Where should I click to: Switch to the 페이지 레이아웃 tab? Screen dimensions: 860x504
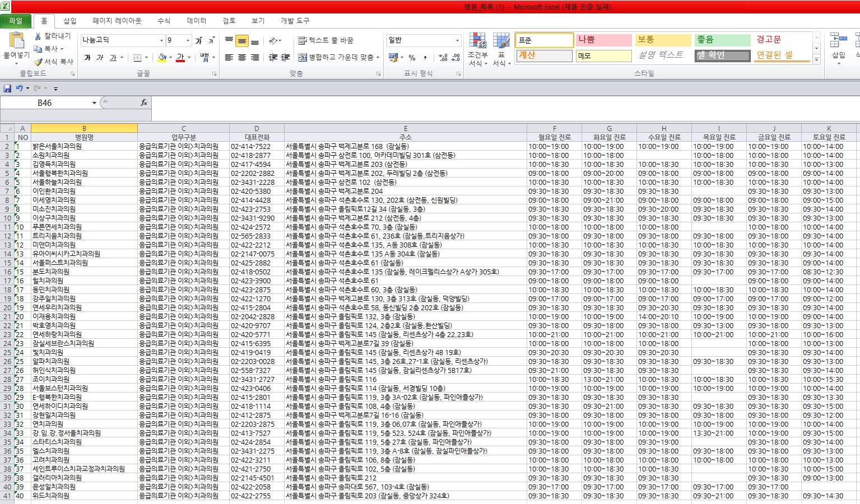click(x=117, y=21)
